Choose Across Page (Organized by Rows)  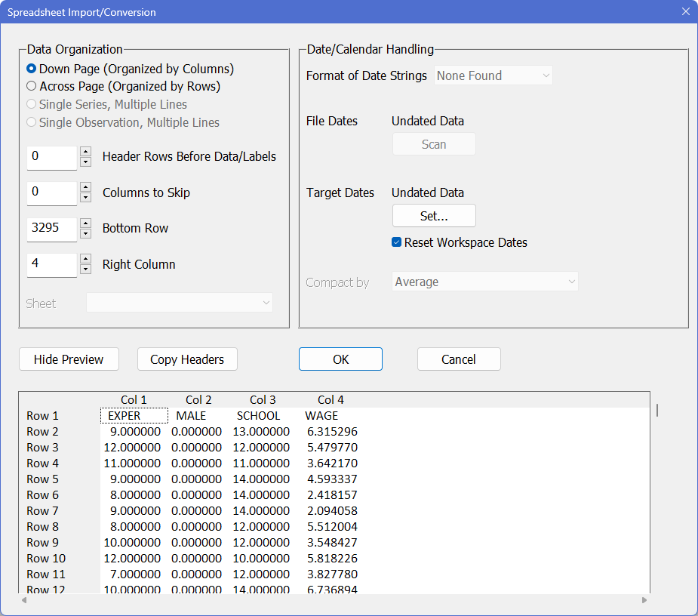[x=32, y=86]
